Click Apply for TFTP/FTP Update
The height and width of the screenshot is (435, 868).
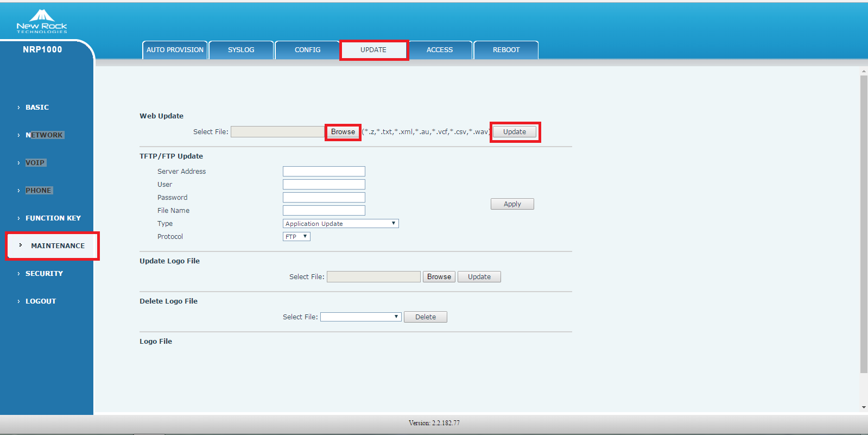512,204
